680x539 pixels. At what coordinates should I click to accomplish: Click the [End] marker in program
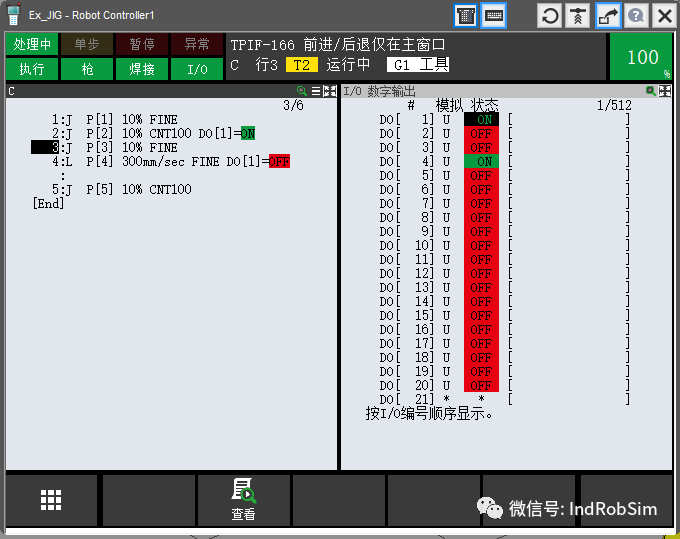coord(48,203)
